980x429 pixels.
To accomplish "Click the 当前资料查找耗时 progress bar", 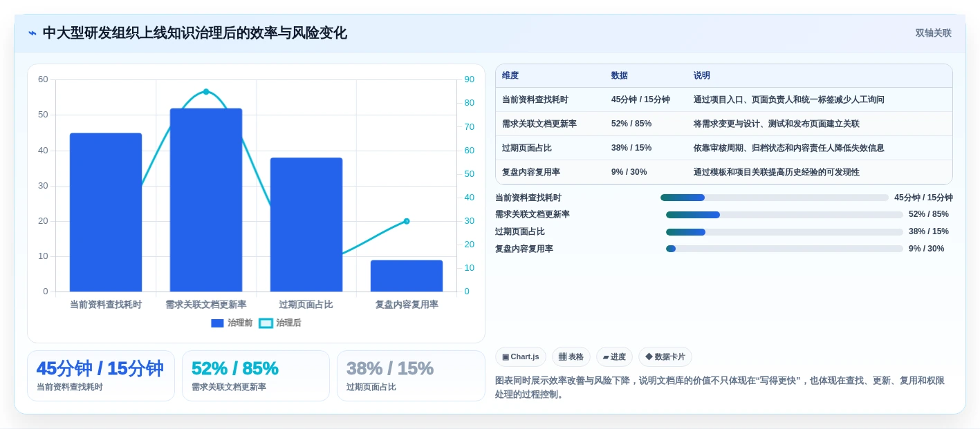I will 775,198.
